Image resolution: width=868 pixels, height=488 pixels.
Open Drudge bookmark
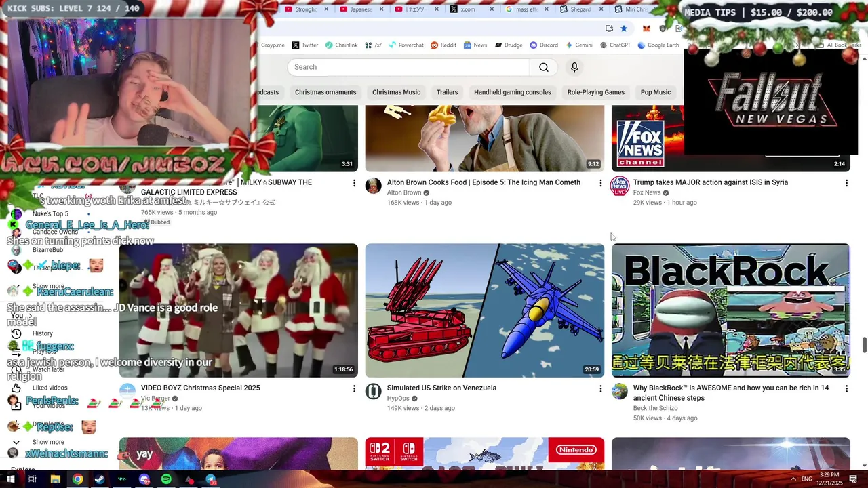click(509, 45)
